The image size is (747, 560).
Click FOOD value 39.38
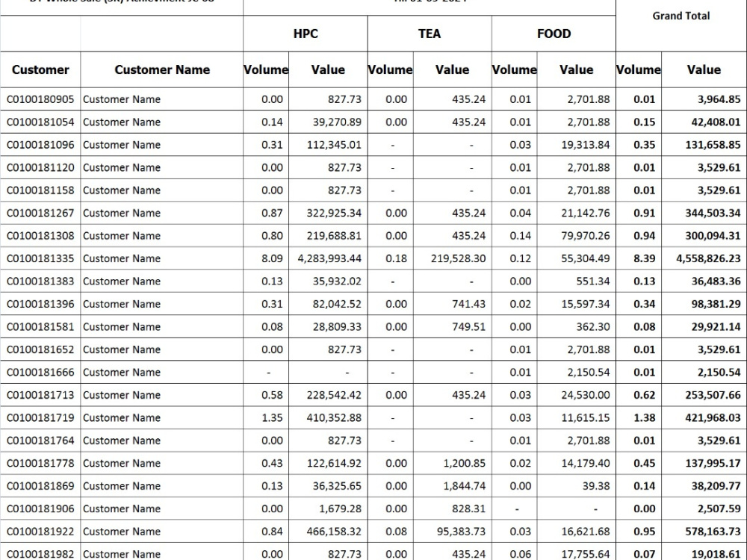(x=595, y=486)
